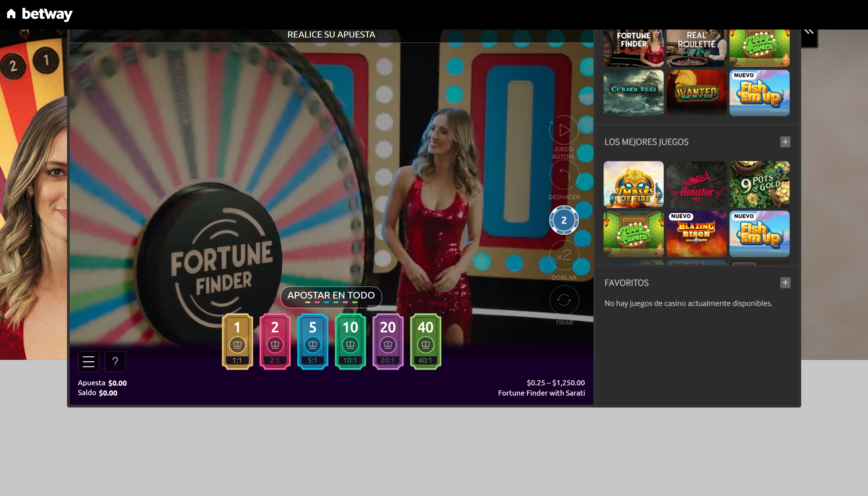This screenshot has width=868, height=496.
Task: Bet on the green 10 segment (10:1)
Action: (350, 341)
